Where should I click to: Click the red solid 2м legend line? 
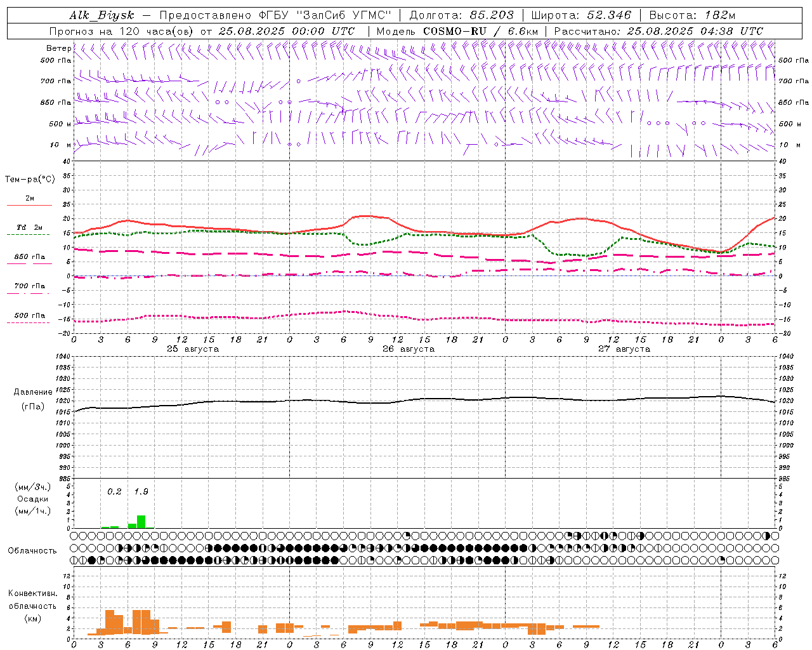click(29, 205)
